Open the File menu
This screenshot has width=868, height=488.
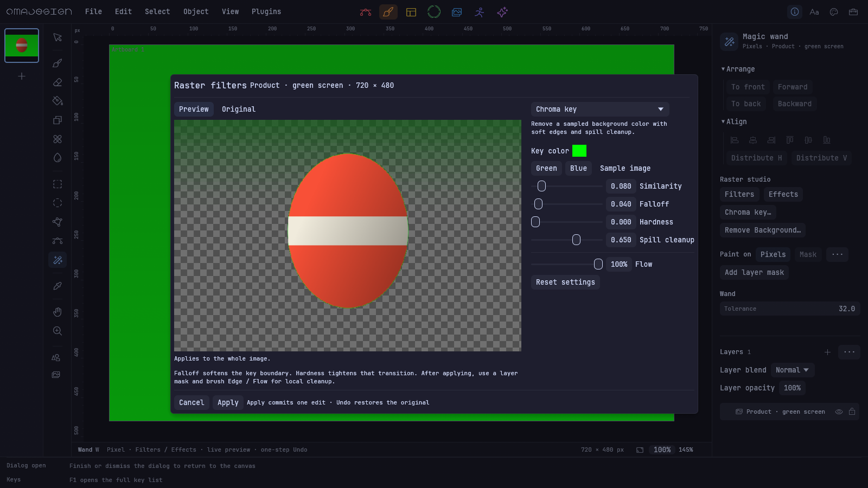tap(93, 11)
